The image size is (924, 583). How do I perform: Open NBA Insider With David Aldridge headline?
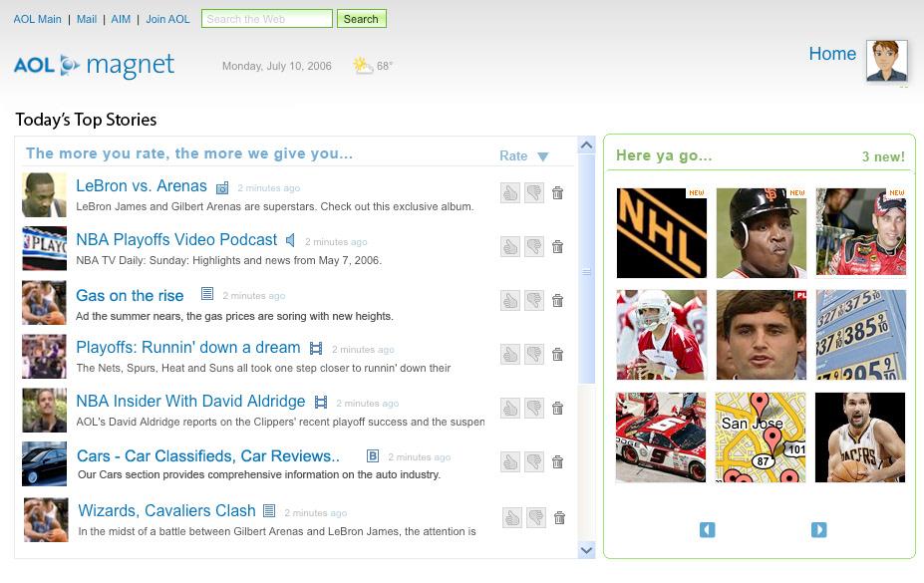[x=190, y=401]
